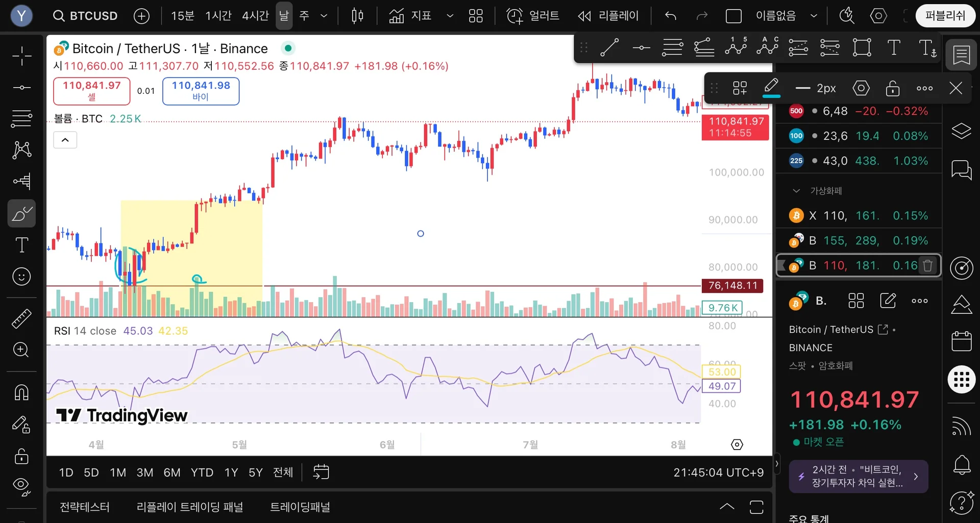Open the candlestick chart type menu
This screenshot has width=980, height=523.
(x=357, y=16)
